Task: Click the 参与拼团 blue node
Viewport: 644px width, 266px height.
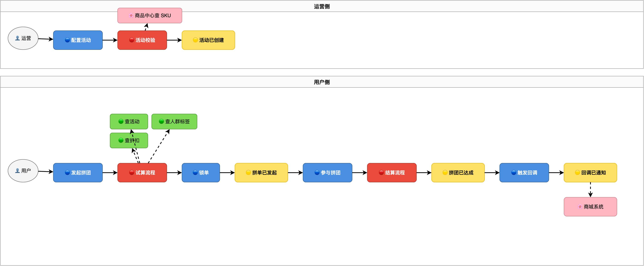Action: coord(328,173)
